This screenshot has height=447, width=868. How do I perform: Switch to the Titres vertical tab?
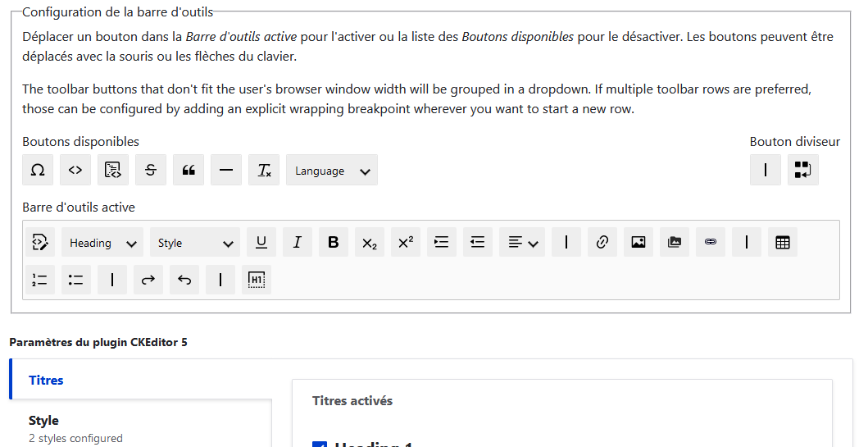click(141, 380)
